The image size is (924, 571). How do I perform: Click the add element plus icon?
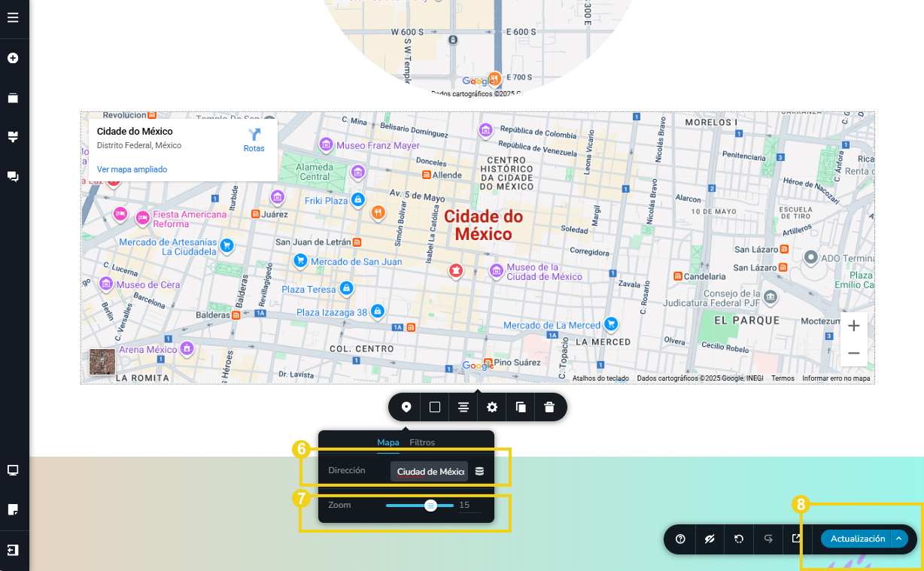click(13, 58)
